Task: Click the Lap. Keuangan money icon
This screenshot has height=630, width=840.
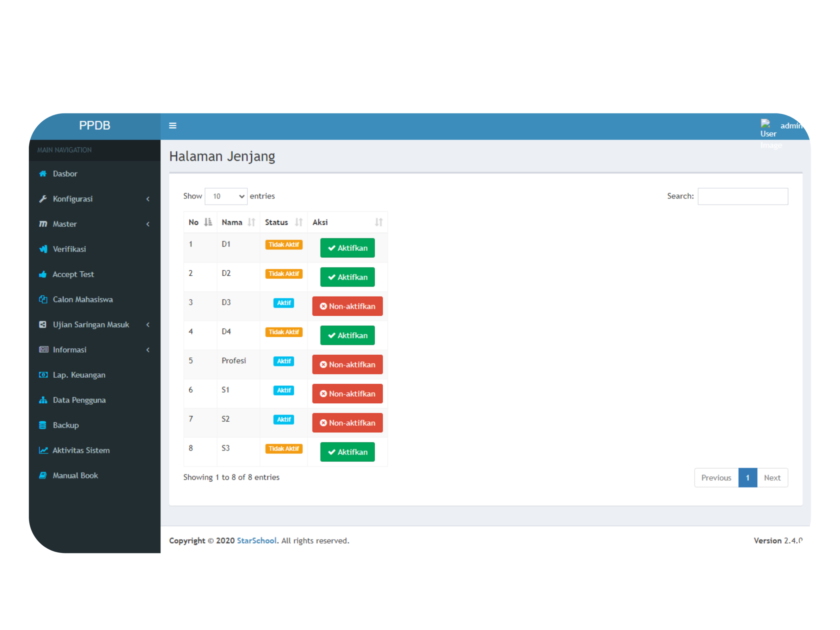Action: 43,375
